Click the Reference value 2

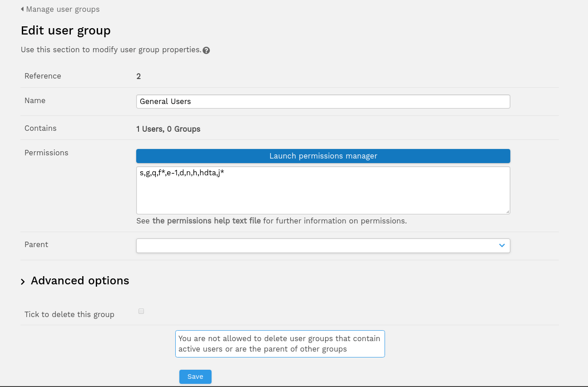138,76
